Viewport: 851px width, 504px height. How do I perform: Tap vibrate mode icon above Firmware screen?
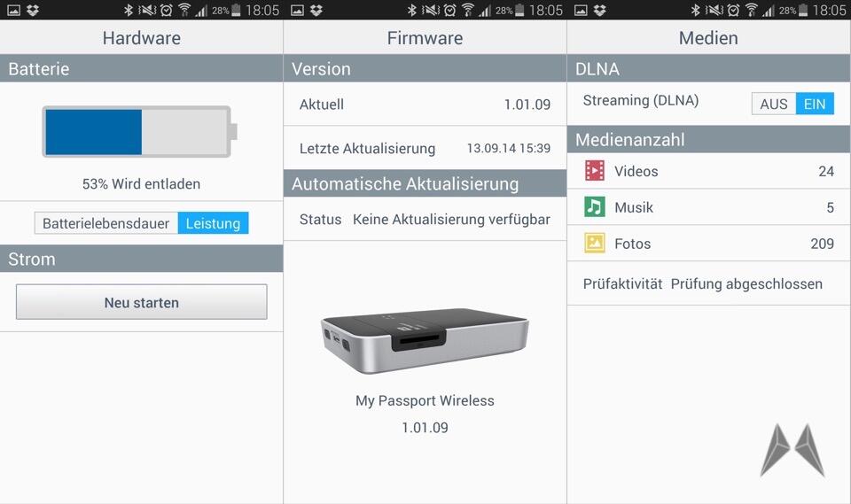click(x=431, y=10)
